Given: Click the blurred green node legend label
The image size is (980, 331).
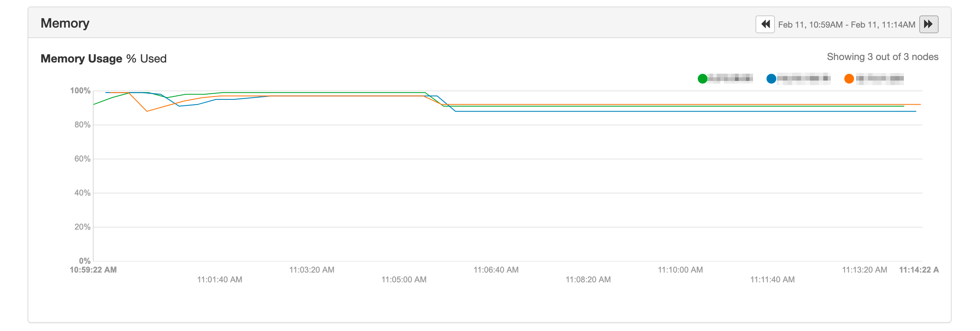Looking at the screenshot, I should (730, 79).
